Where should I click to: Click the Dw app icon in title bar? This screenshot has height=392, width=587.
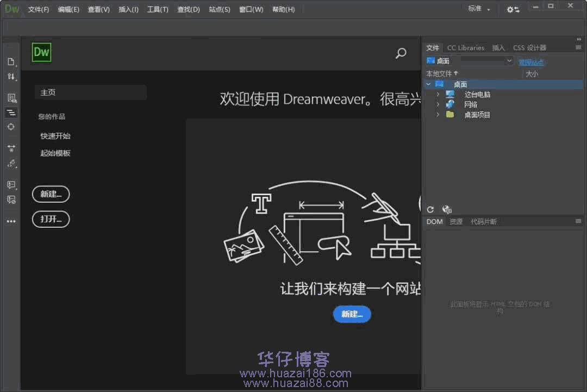[x=11, y=9]
